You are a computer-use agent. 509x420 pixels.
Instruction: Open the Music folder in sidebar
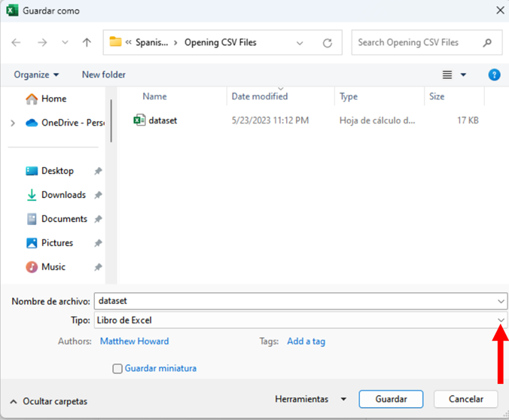(53, 267)
